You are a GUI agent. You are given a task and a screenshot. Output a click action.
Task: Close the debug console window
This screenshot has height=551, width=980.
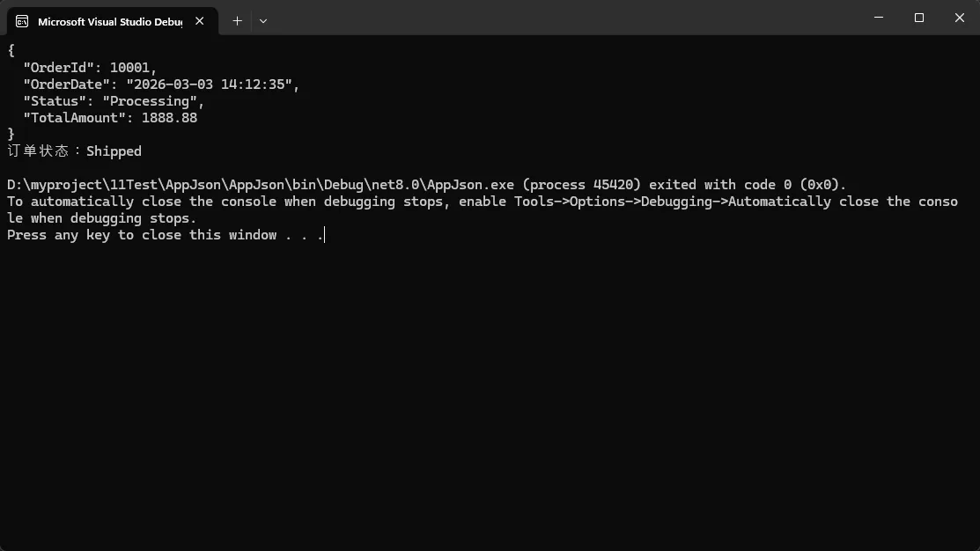960,18
